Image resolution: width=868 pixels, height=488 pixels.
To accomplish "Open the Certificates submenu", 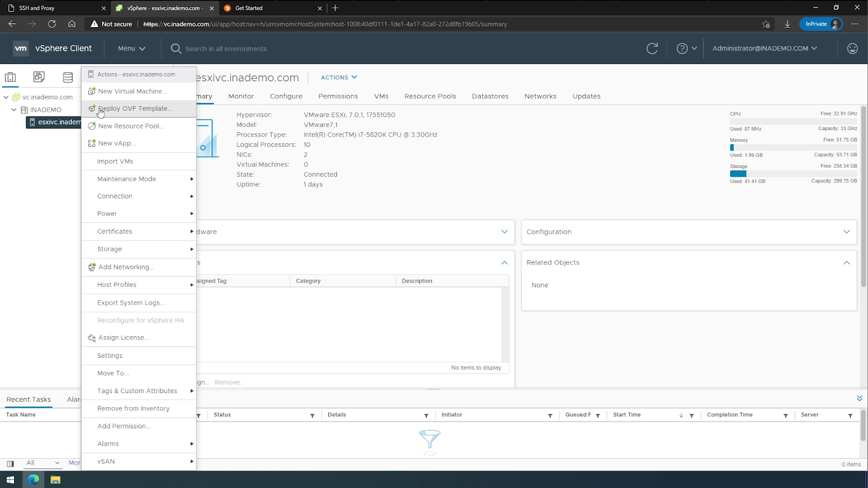I will (139, 232).
